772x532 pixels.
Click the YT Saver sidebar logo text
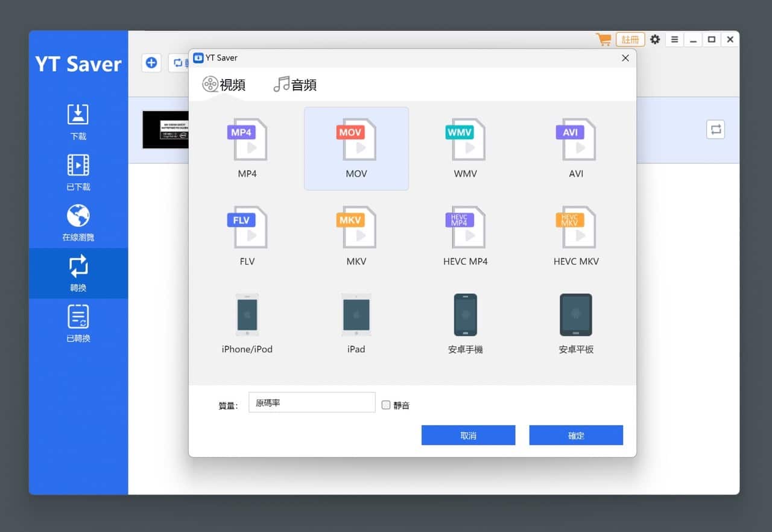(x=78, y=64)
